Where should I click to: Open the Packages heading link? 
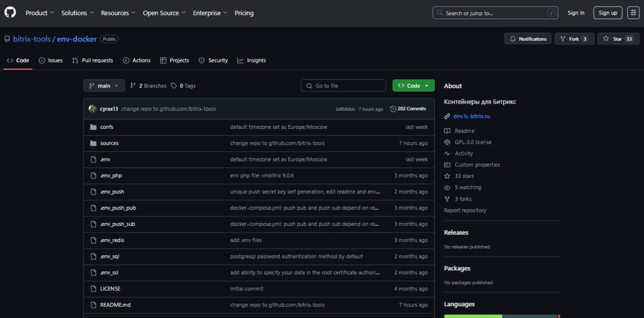[457, 268]
